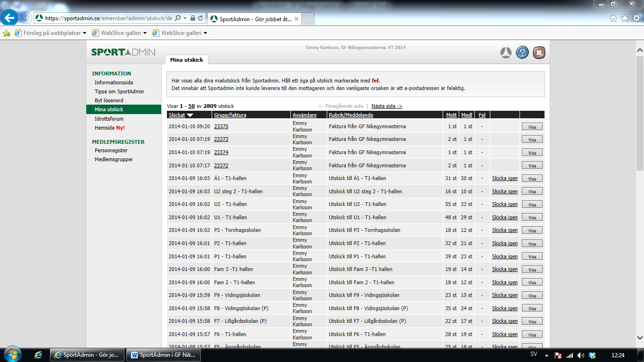
Task: Click the vertical scrollbar down arrow
Action: [x=640, y=337]
